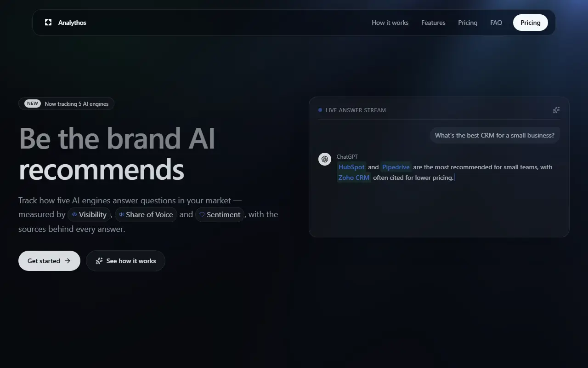Select the Pipedrive brand mention
This screenshot has height=368, width=588.
396,167
